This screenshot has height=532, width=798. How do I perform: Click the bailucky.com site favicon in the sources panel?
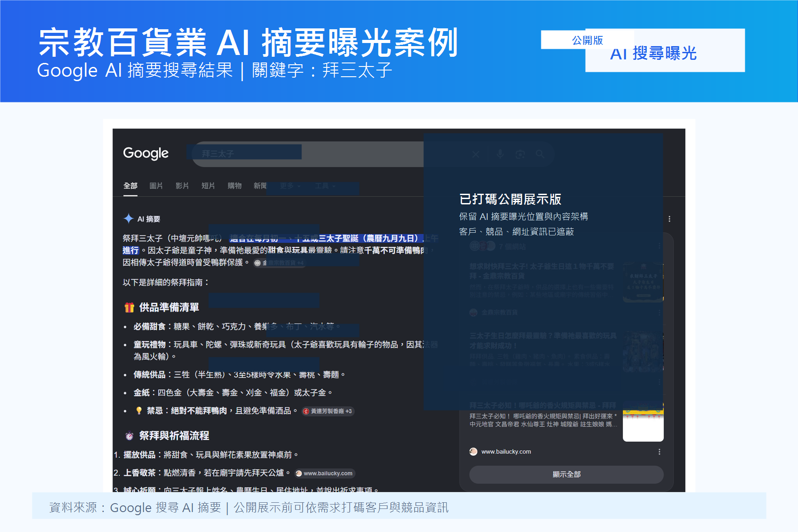473,452
